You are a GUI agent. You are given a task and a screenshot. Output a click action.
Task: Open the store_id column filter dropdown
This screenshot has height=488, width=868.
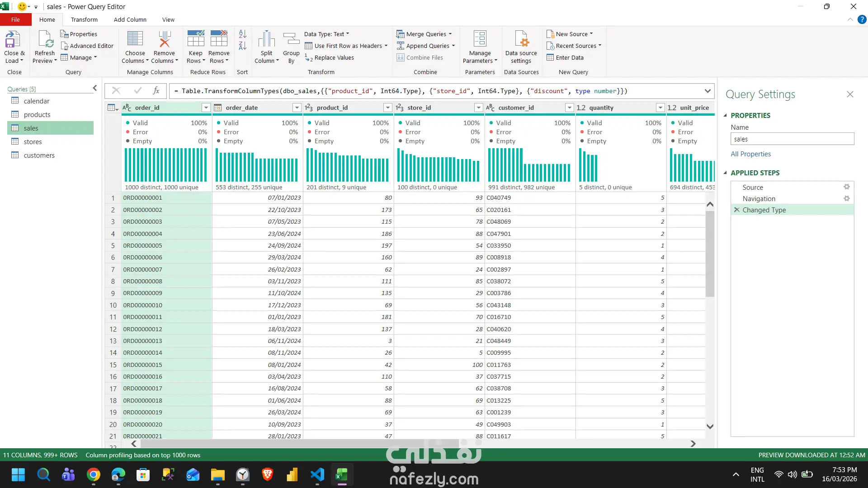coord(478,108)
